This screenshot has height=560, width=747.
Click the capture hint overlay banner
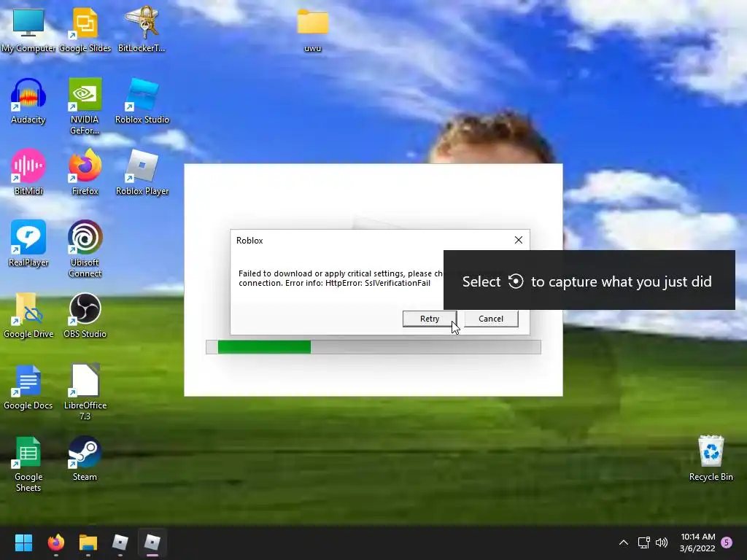click(589, 280)
